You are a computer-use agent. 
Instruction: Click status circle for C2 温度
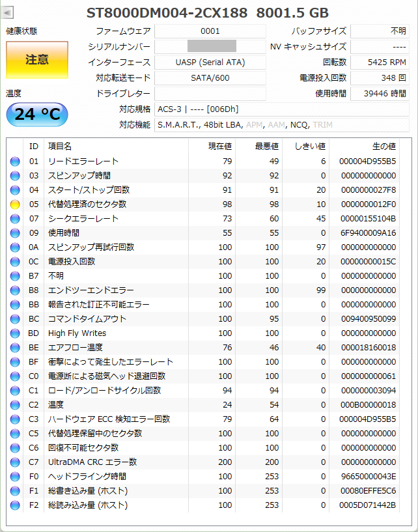[15, 405]
